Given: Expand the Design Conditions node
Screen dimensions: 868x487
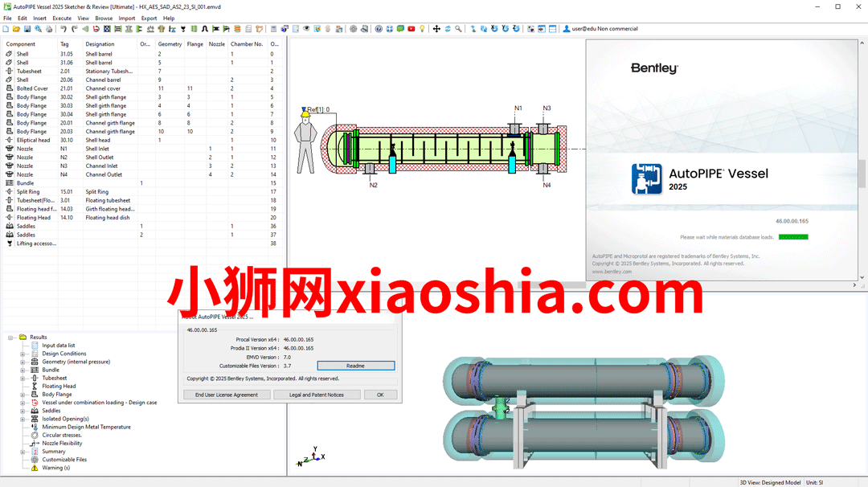Looking at the screenshot, I should (23, 354).
